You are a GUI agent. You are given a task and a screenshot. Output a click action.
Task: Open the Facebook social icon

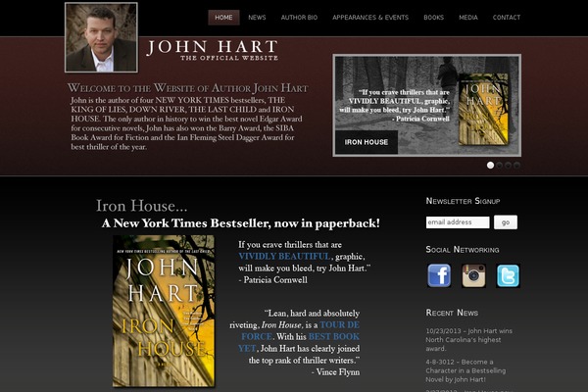[x=439, y=275]
